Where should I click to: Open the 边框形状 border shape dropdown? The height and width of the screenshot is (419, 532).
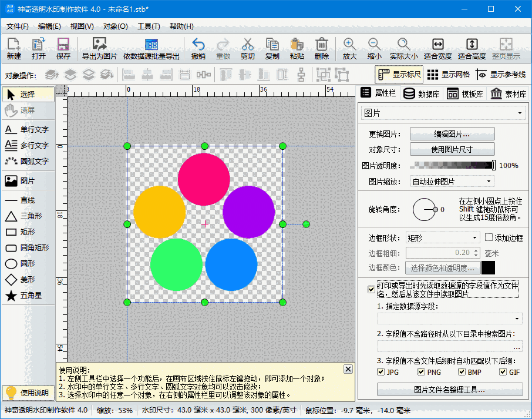click(442, 237)
